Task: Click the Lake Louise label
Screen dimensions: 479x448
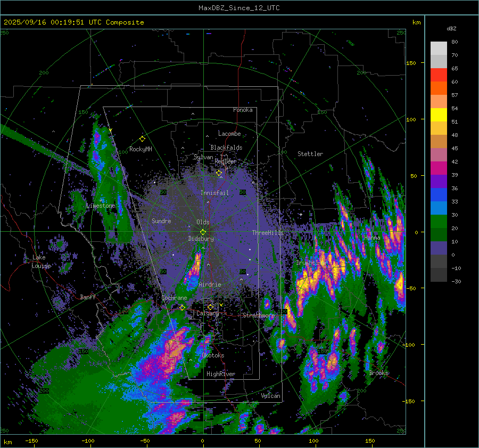Action: click(41, 262)
